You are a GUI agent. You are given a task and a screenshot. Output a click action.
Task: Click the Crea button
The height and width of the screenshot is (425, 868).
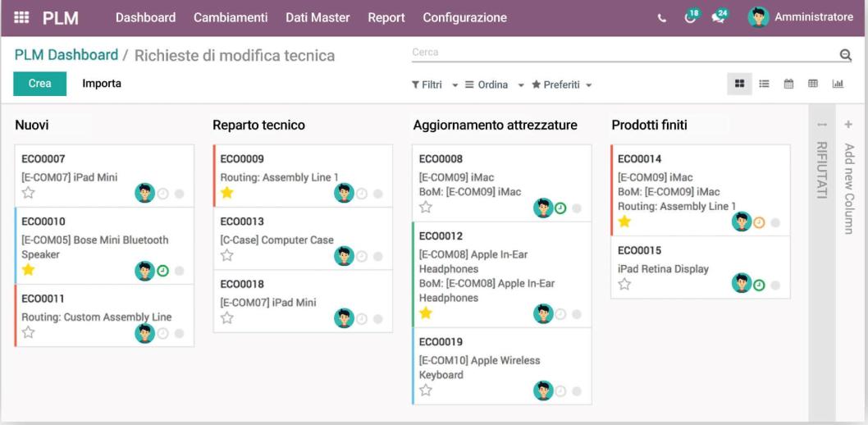[39, 84]
